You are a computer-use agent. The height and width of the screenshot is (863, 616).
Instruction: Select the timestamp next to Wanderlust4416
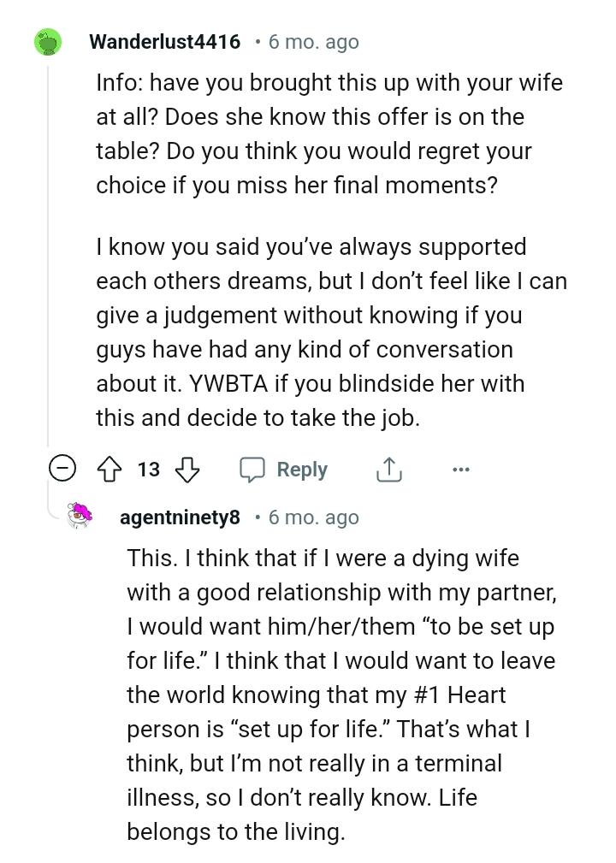point(313,41)
